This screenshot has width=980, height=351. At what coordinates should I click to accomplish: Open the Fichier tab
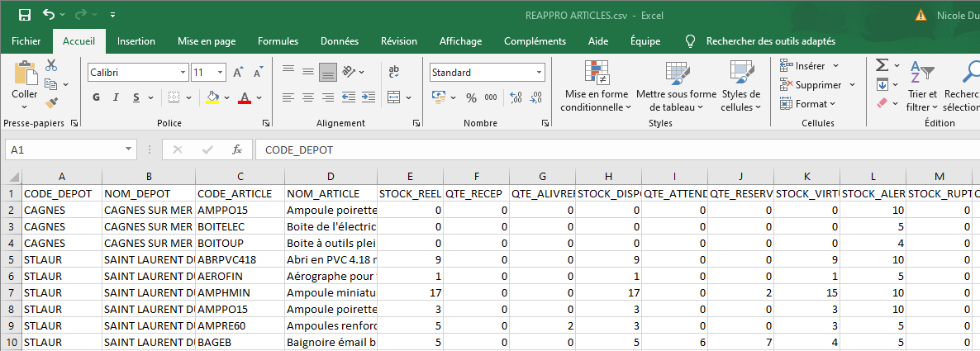coord(26,41)
